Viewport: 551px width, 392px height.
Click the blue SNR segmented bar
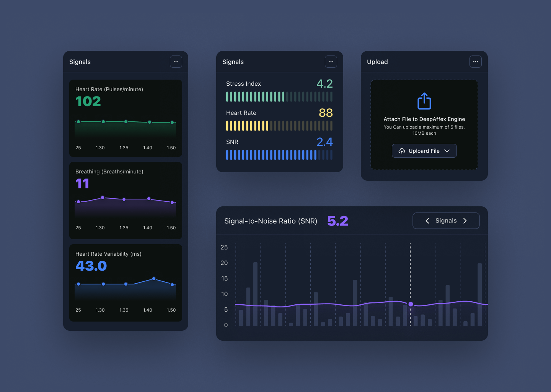[279, 155]
